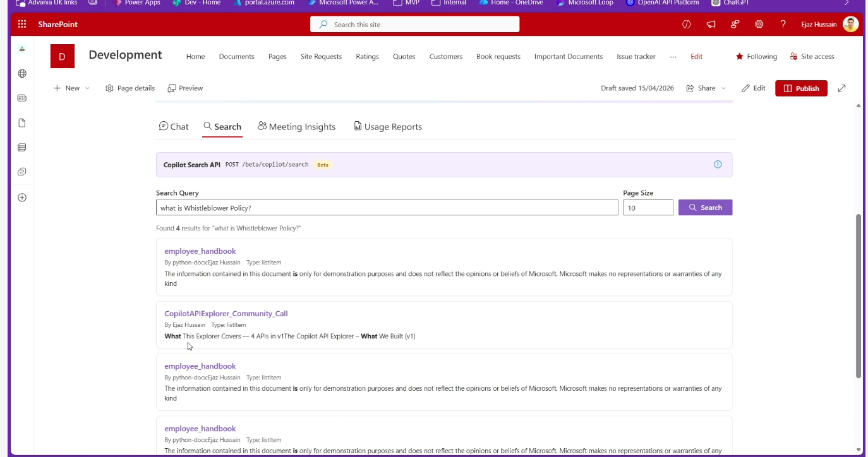This screenshot has width=868, height=457.
Task: Click the purple Search button
Action: pos(705,208)
